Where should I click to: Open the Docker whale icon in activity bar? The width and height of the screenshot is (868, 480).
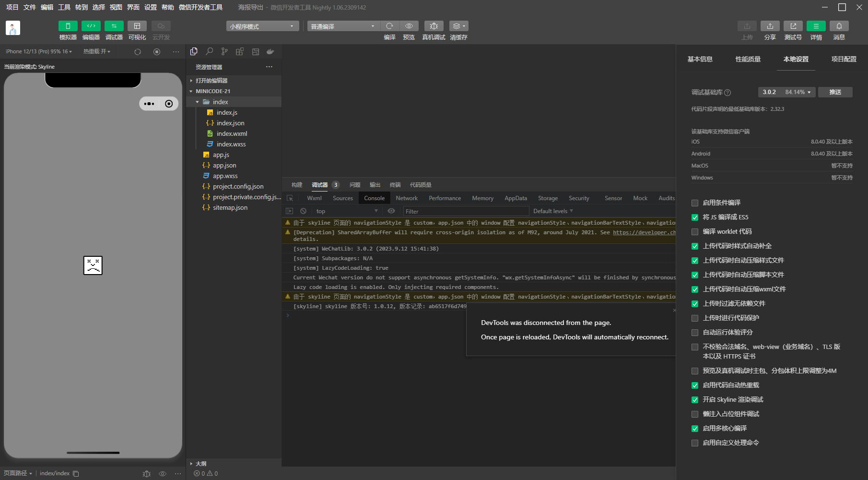pyautogui.click(x=270, y=51)
